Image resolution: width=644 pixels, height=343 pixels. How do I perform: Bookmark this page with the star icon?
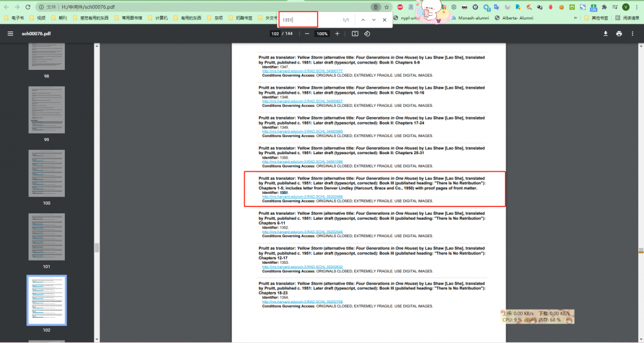(387, 7)
